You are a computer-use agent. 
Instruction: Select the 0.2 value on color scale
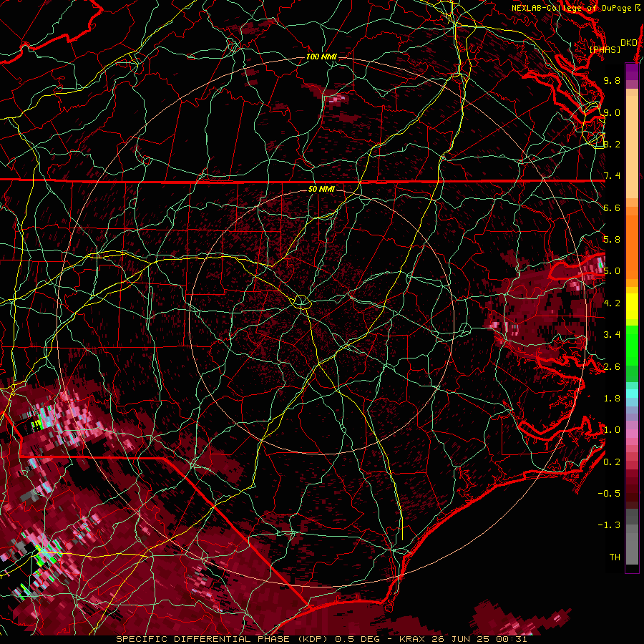pyautogui.click(x=612, y=462)
